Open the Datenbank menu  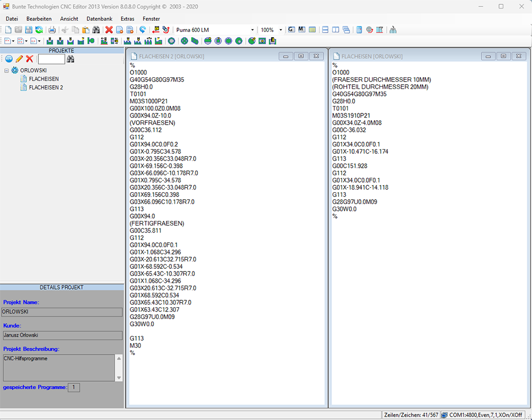click(99, 19)
